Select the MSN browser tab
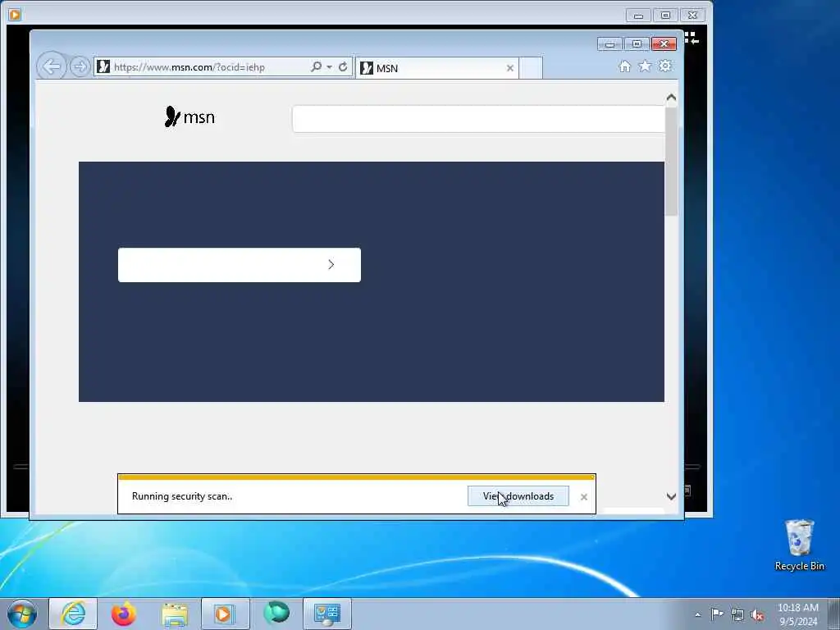The image size is (840, 630). pyautogui.click(x=436, y=68)
